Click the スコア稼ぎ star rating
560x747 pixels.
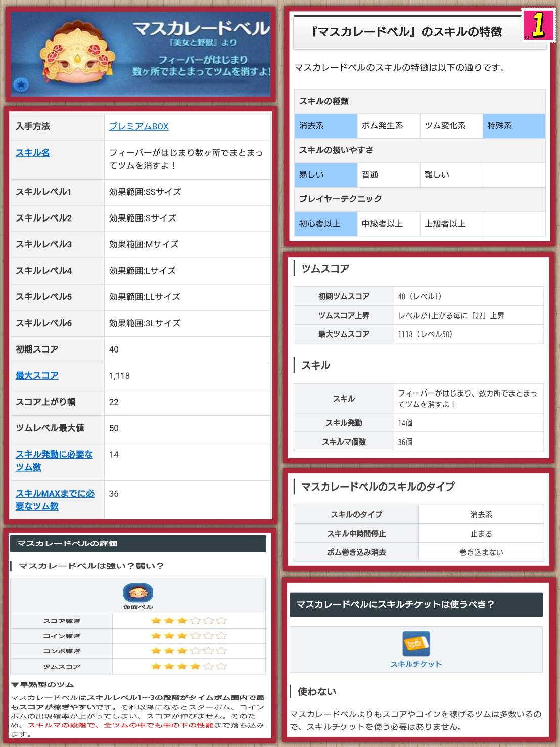(189, 621)
